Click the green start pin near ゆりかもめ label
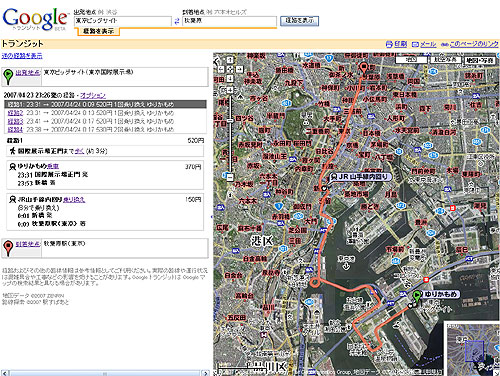Screen dimensions: 500x376 [417, 296]
